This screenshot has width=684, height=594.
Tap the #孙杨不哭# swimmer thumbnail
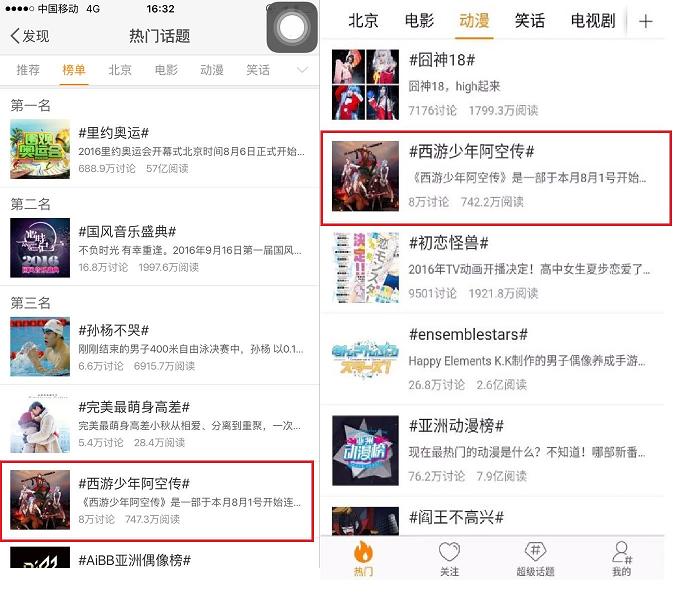coord(40,347)
